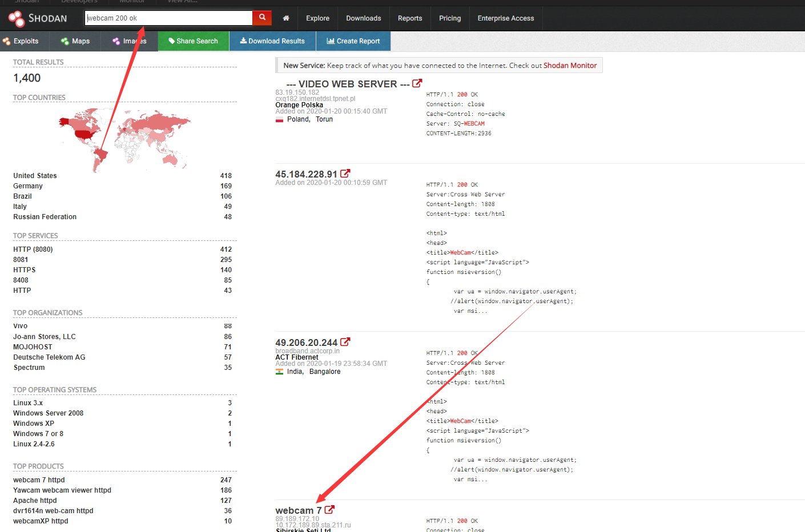The image size is (805, 532).
Task: Filter by Vivo organization
Action: (x=21, y=326)
